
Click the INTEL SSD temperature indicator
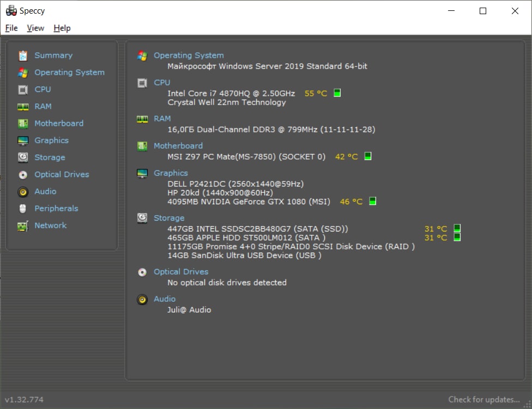tap(457, 229)
